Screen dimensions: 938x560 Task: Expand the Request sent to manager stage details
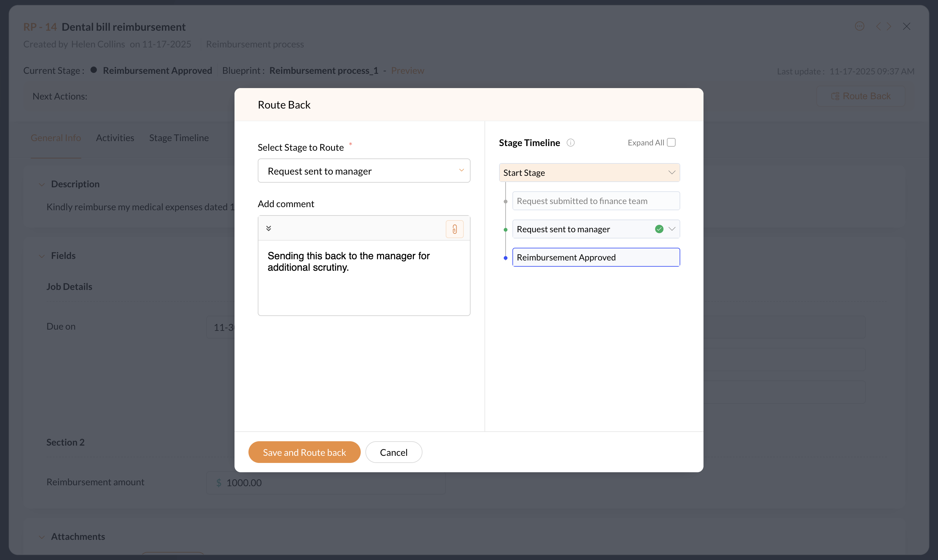click(x=672, y=229)
